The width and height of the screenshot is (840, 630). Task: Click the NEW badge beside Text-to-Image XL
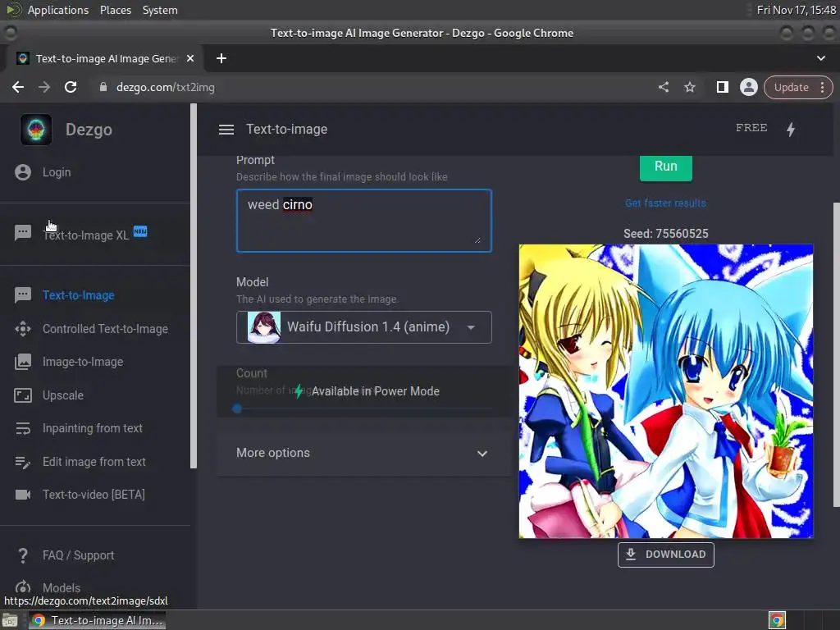[x=140, y=231]
